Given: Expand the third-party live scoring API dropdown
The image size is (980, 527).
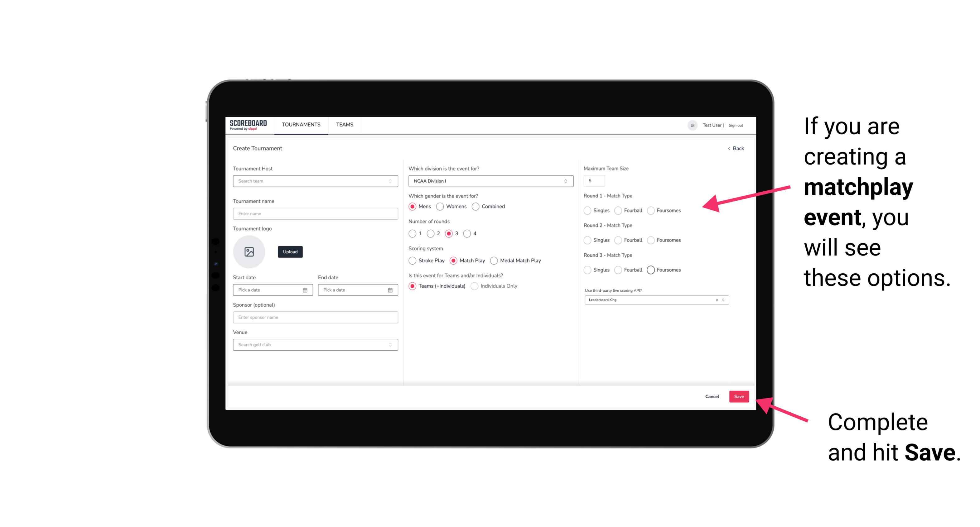Looking at the screenshot, I should (722, 299).
